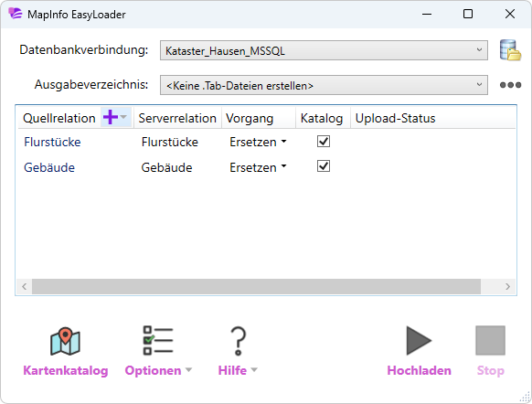The image size is (532, 404).
Task: Open the Ausgabeverzeichnis dropdown
Action: pyautogui.click(x=324, y=85)
